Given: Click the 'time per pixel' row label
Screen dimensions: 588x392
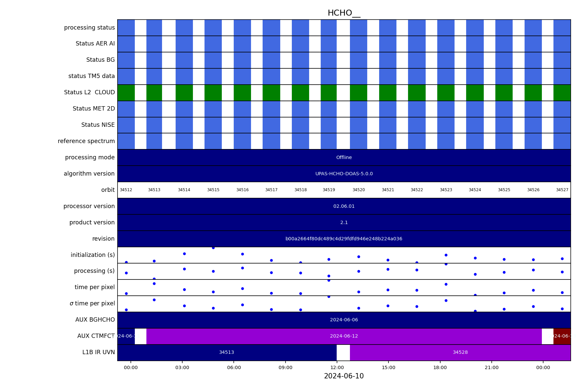Looking at the screenshot, I should click(95, 287).
